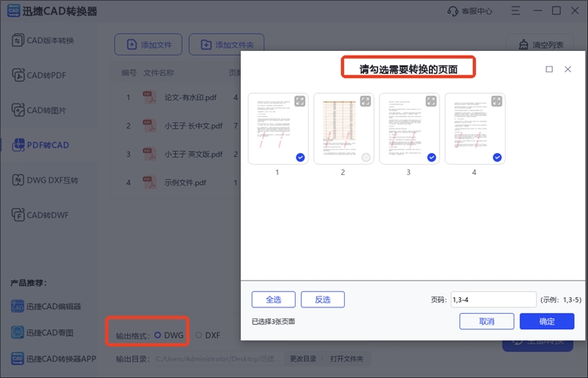Click the 添加文件 button
This screenshot has height=378, width=588.
148,45
